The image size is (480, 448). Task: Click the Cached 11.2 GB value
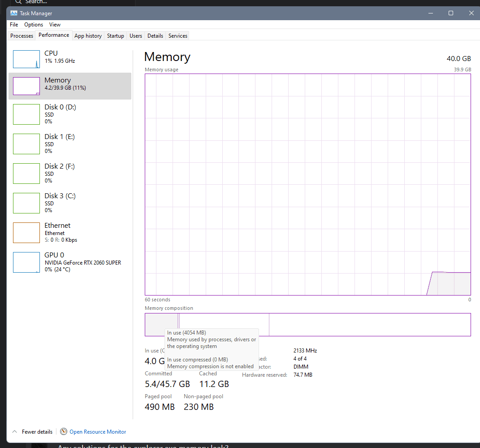tap(214, 384)
